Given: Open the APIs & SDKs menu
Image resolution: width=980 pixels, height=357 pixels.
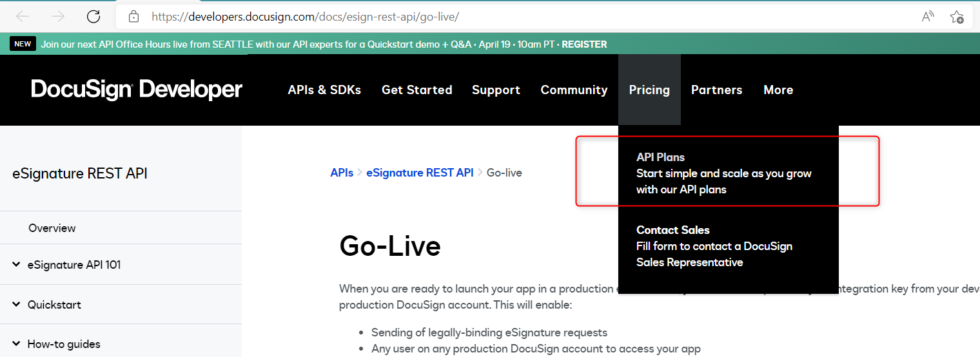Looking at the screenshot, I should tap(324, 90).
